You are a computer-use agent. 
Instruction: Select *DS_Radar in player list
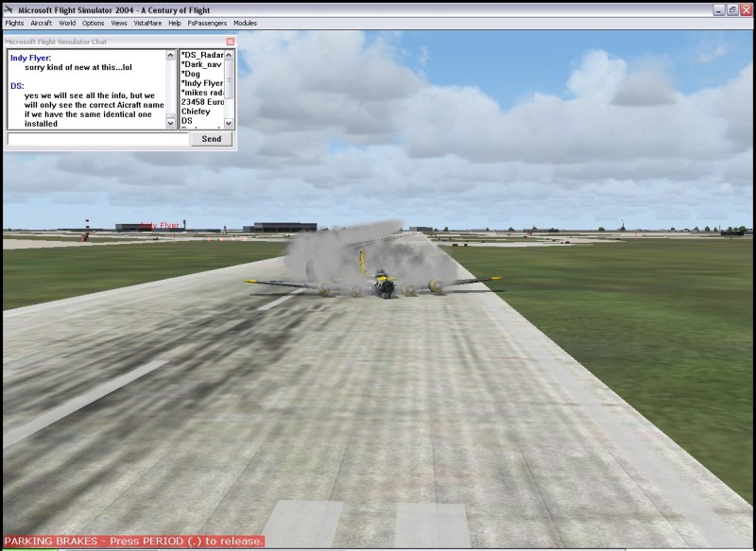[x=202, y=55]
